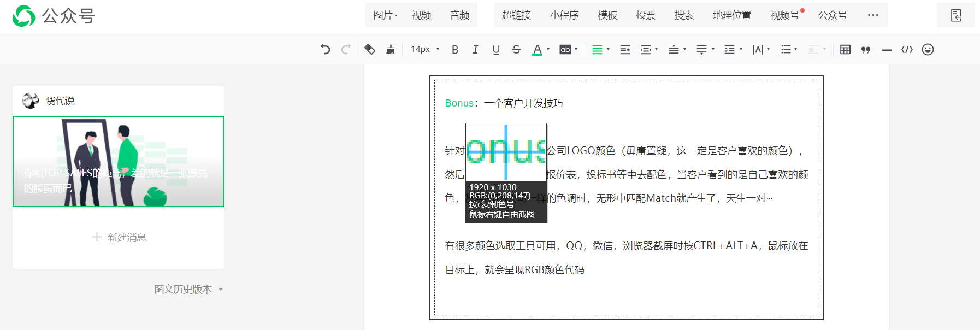Click 新建消息 to add a message
The height and width of the screenshot is (330, 980).
tap(119, 237)
